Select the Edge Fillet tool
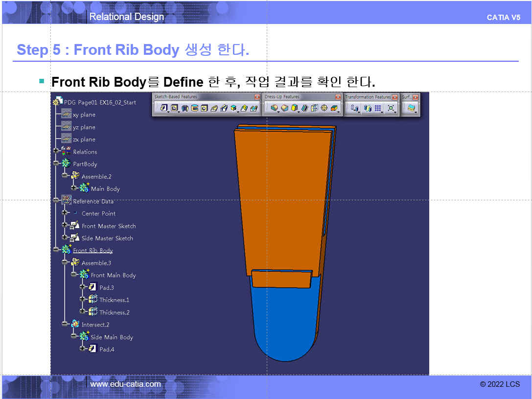The width and height of the screenshot is (532, 399). [x=274, y=108]
